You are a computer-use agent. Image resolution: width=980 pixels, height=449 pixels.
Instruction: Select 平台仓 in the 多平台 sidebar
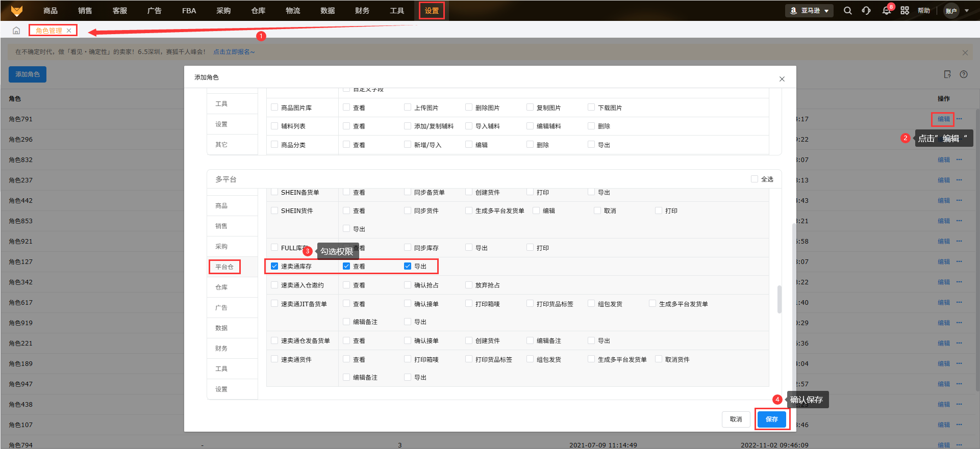[x=224, y=267]
